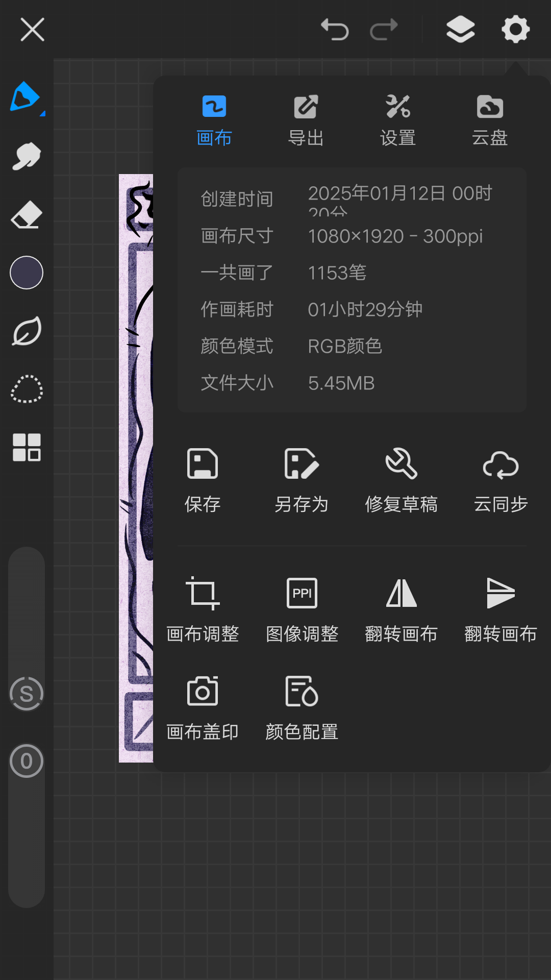Start 云同步 cloud sync
The height and width of the screenshot is (980, 551).
[x=500, y=481]
